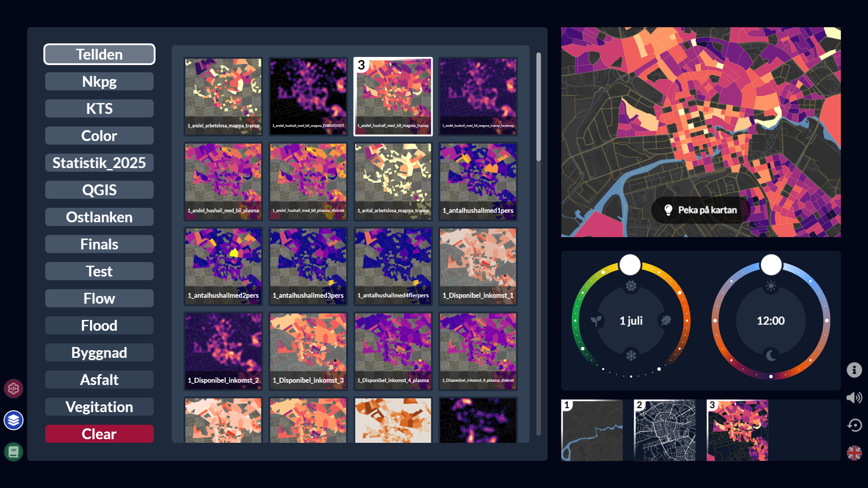Enable the 1_antalhushallmed1pers layer
This screenshot has height=488, width=868.
point(478,181)
